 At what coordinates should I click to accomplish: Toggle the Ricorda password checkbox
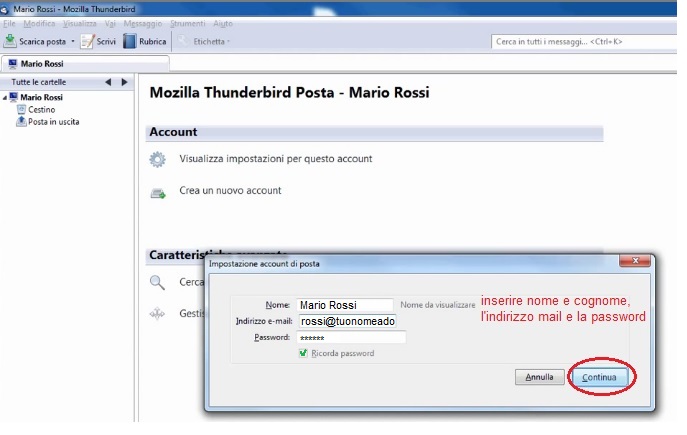point(303,354)
